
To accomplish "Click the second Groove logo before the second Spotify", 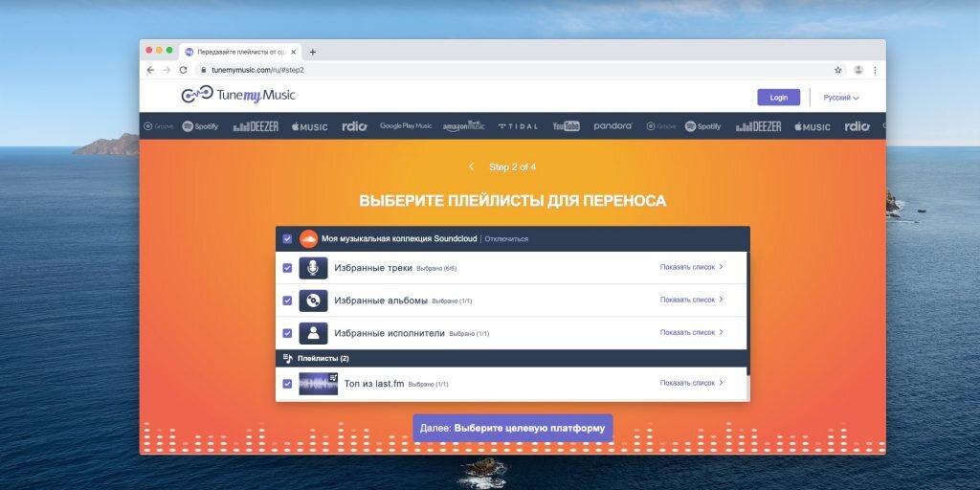I will click(x=661, y=126).
